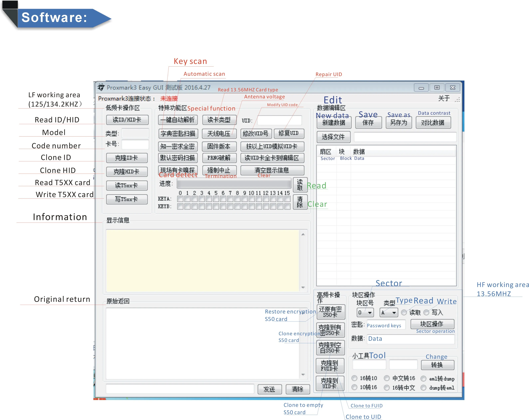Click the 修改UID号 button
Viewport: 529px width, 420px height.
[256, 134]
